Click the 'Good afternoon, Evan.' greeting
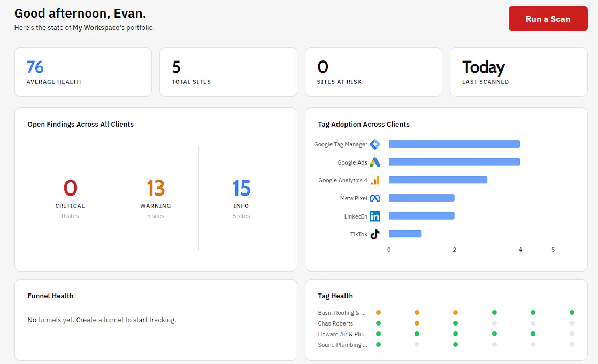Image resolution: width=598 pixels, height=364 pixels. click(x=80, y=13)
